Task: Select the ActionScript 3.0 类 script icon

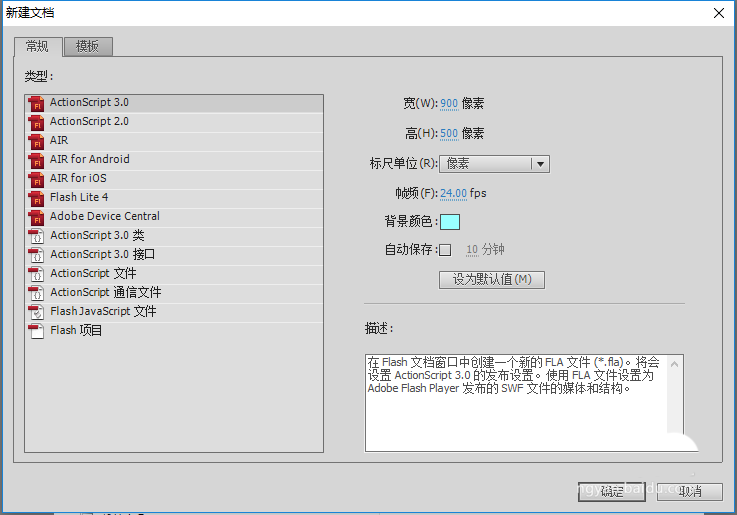Action: (36, 236)
